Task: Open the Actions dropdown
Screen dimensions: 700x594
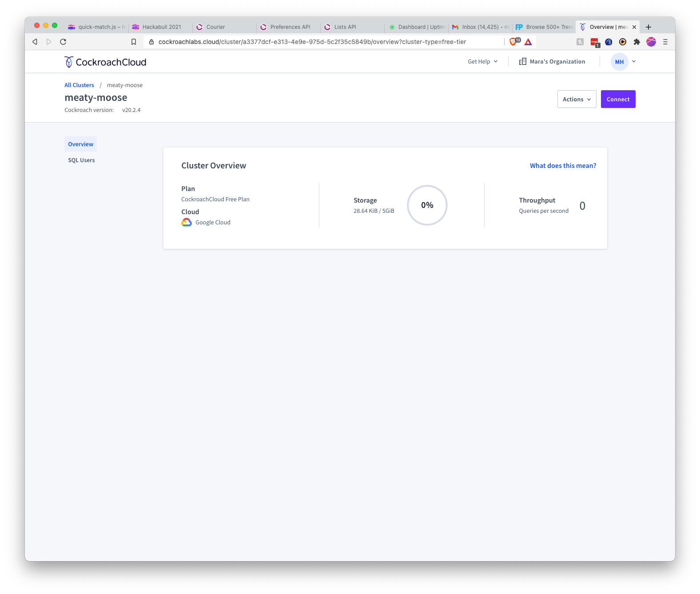Action: coord(577,99)
